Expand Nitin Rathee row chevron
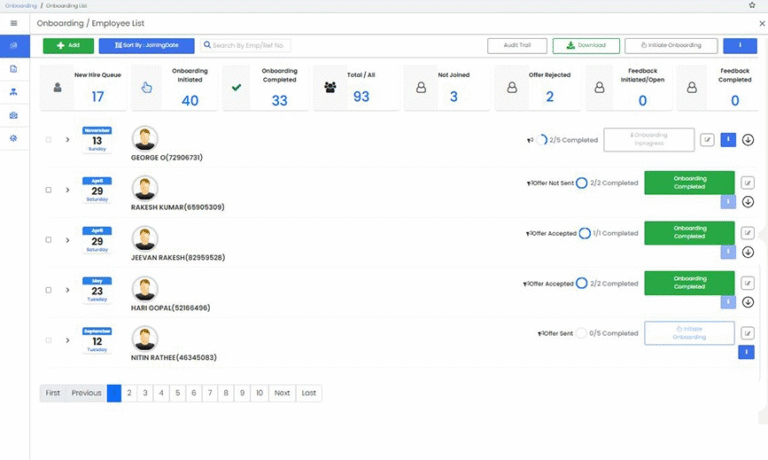 coord(68,340)
